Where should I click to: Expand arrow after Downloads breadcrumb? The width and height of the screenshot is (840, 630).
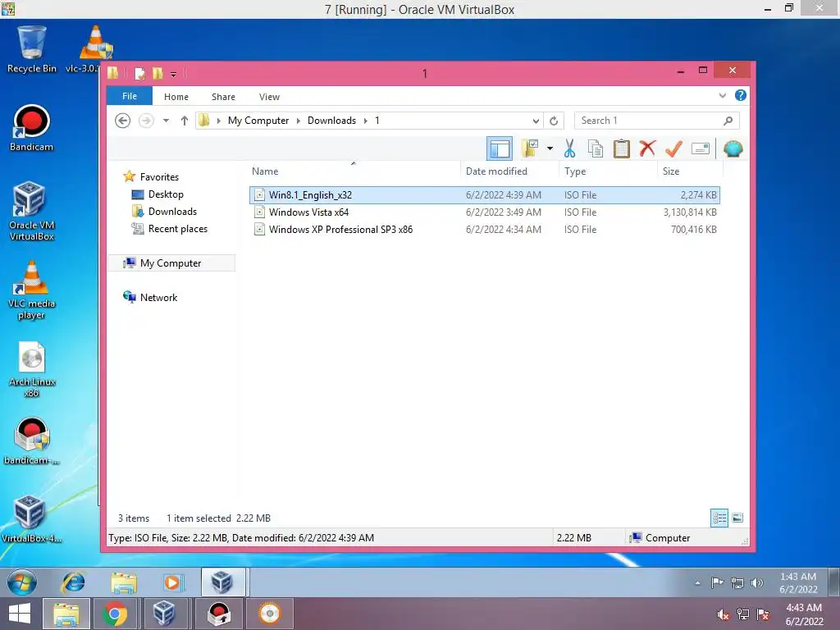click(365, 121)
